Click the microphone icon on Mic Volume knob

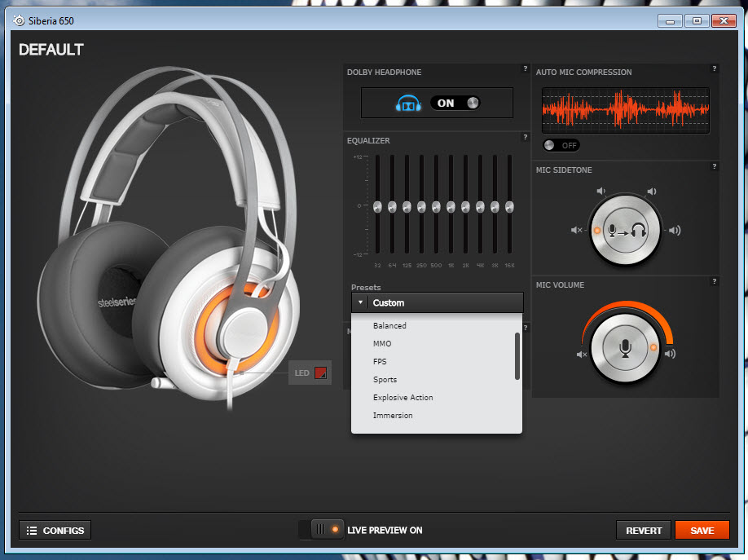click(626, 348)
